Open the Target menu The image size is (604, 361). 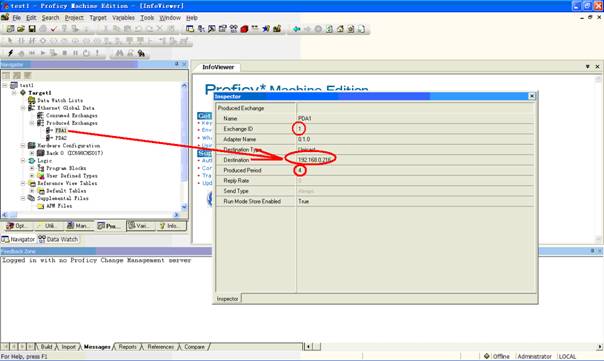98,18
